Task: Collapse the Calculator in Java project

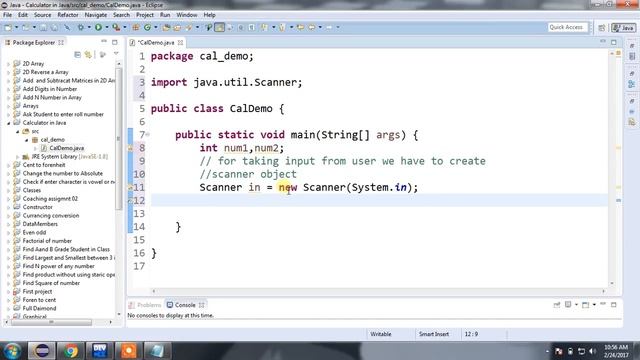Action: tap(8, 123)
